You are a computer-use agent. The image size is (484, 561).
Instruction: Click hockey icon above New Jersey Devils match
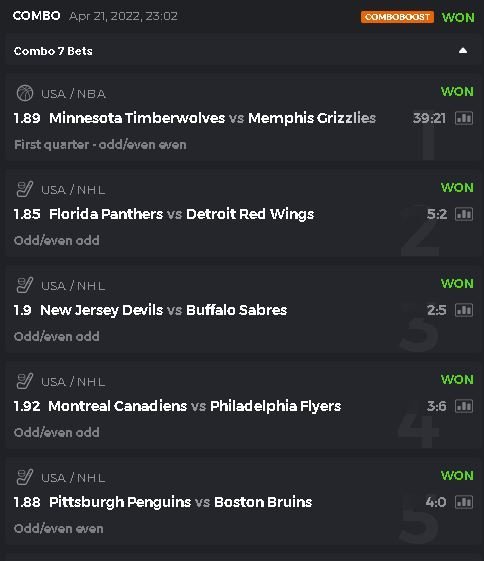click(x=25, y=285)
